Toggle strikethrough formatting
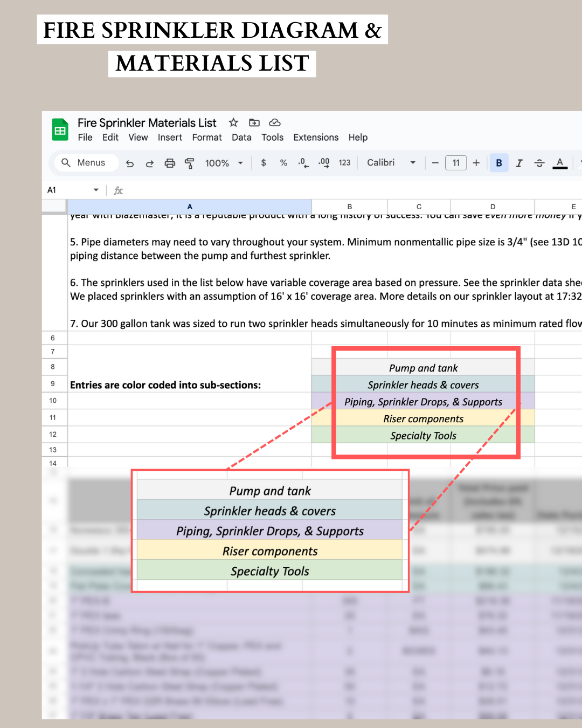The image size is (582, 728). coord(539,163)
